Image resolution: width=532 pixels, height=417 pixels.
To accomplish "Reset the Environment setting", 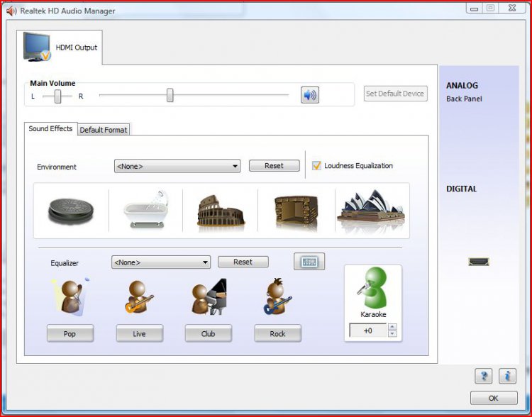I will click(x=274, y=165).
